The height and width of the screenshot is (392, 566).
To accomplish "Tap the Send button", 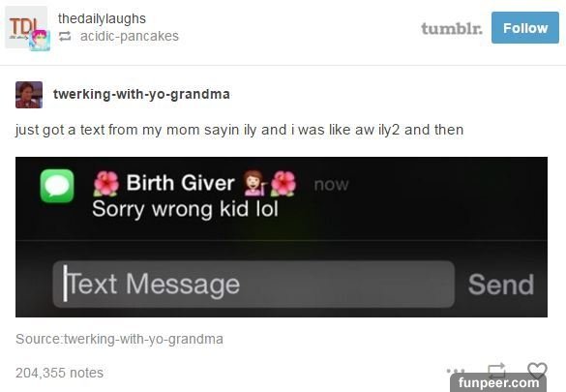I will click(x=501, y=285).
